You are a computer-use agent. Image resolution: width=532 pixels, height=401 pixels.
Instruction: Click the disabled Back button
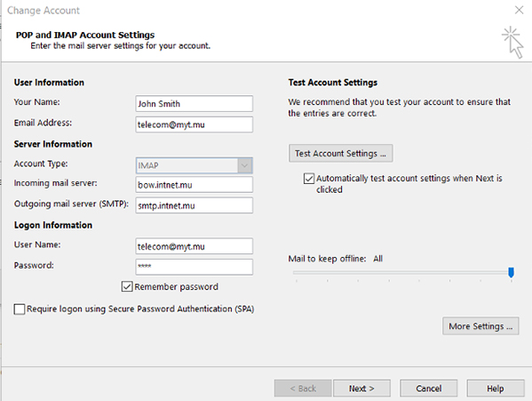point(303,389)
